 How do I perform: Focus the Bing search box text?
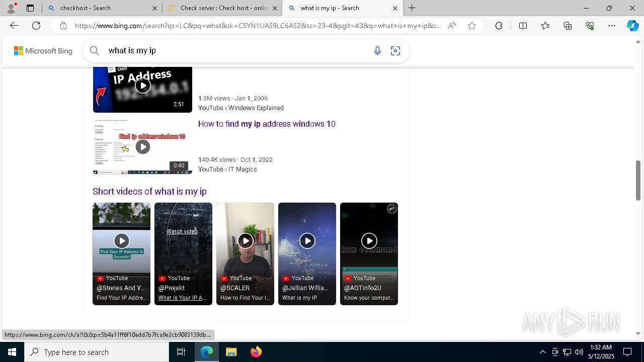click(236, 50)
